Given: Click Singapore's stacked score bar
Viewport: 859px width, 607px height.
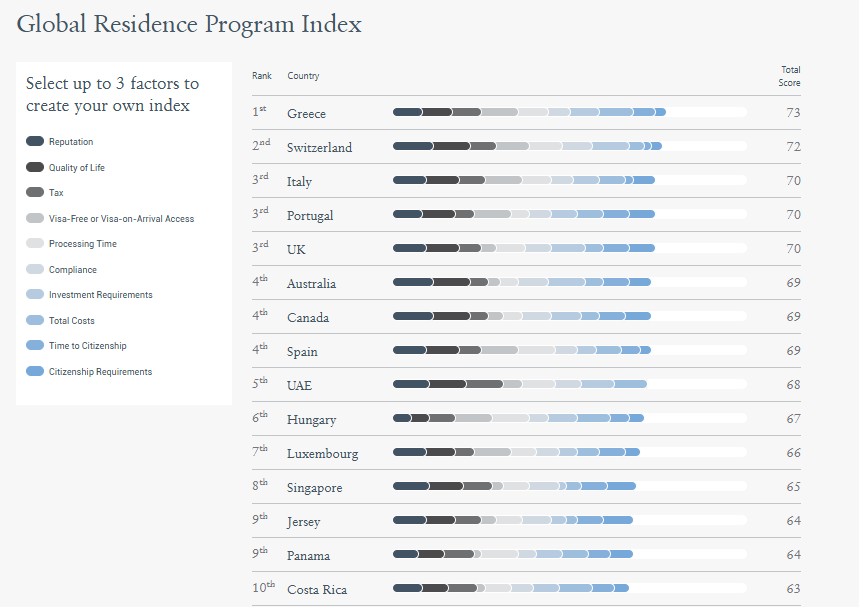Looking at the screenshot, I should [514, 487].
